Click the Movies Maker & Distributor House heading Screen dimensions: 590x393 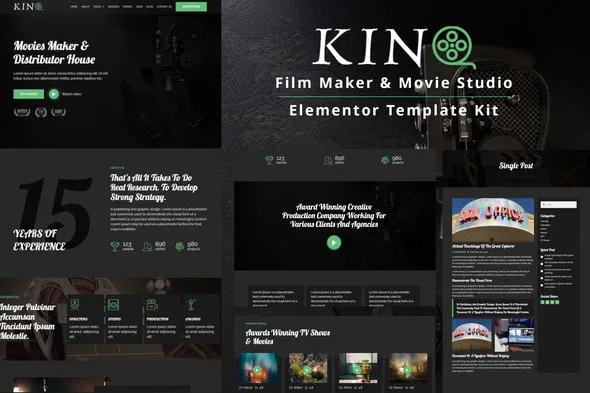(x=54, y=52)
